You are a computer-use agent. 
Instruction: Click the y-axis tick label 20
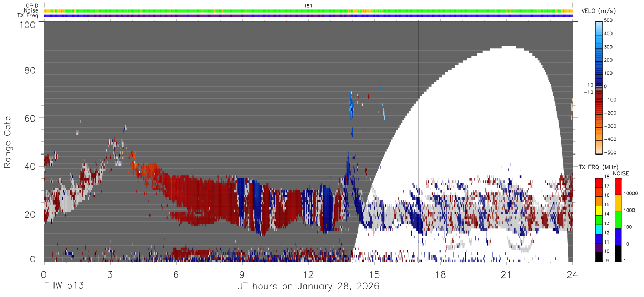[30, 214]
